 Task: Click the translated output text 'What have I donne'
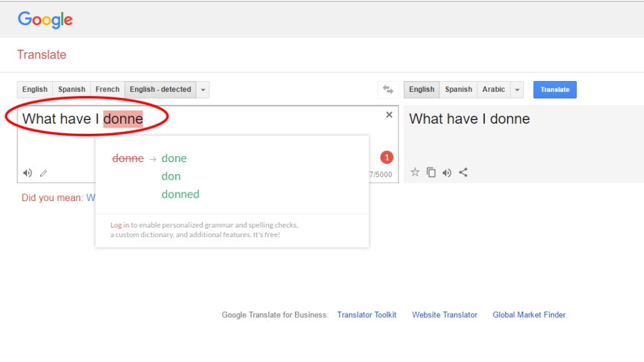click(x=469, y=119)
